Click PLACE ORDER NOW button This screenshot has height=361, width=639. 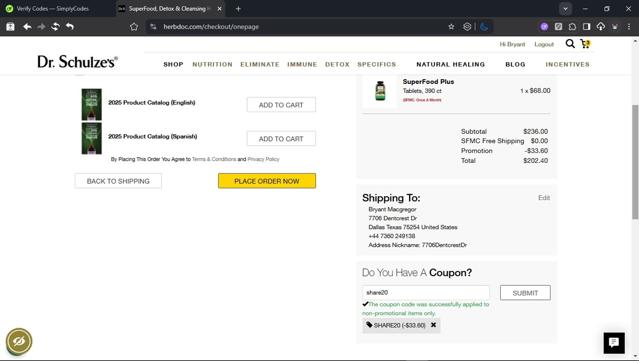pos(267,181)
